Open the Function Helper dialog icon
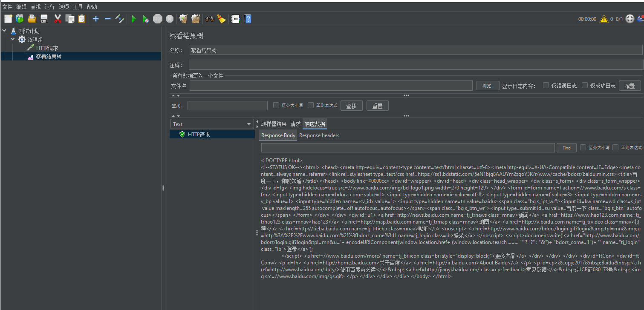The width and height of the screenshot is (644, 310). (235, 19)
